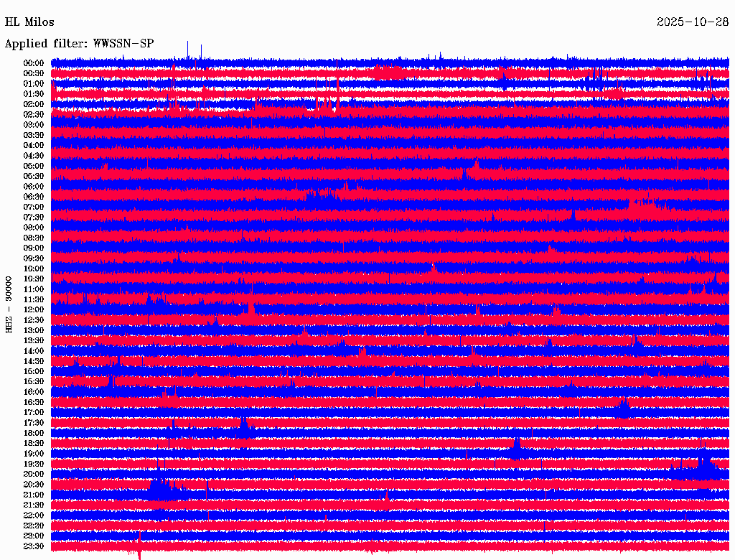
Task: Select the 13:30 time label
Action: (x=34, y=341)
